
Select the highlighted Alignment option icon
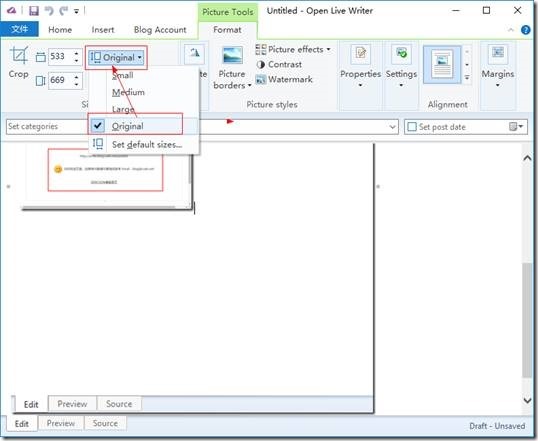[x=442, y=65]
